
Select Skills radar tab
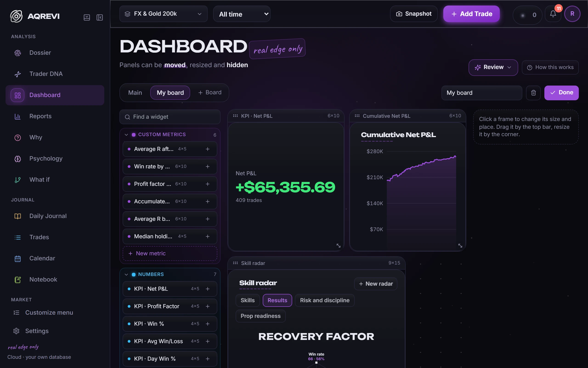(x=248, y=300)
